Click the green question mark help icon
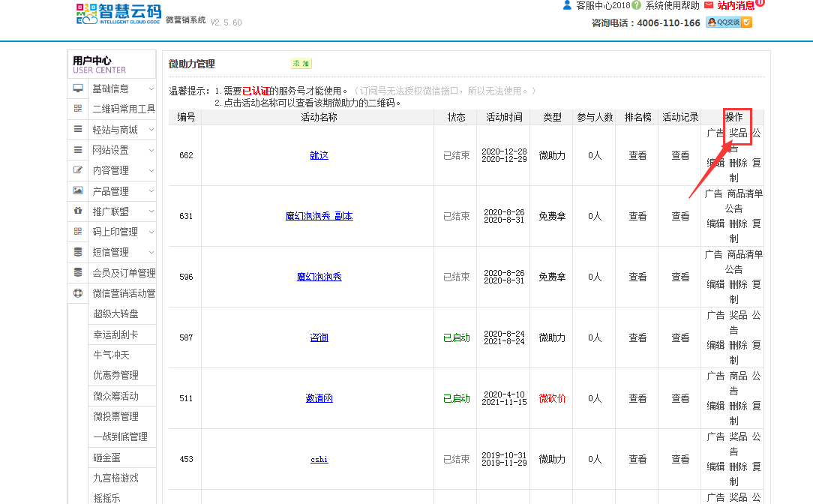 pos(637,5)
